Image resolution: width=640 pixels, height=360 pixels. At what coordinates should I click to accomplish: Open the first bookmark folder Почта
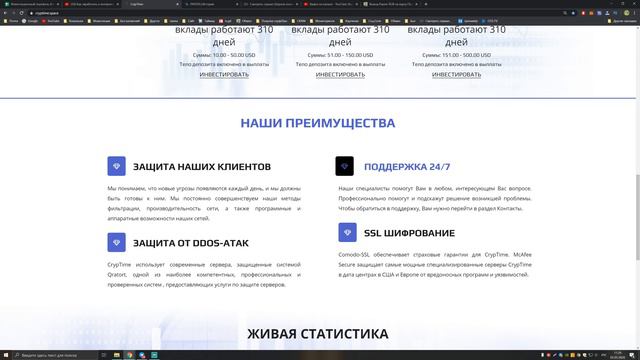click(x=11, y=21)
